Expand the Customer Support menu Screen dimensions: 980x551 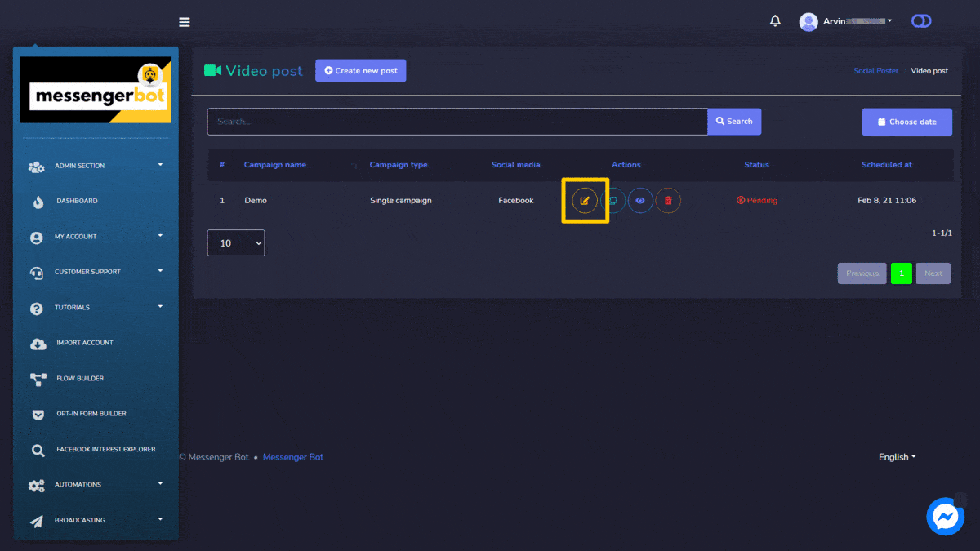tap(96, 272)
